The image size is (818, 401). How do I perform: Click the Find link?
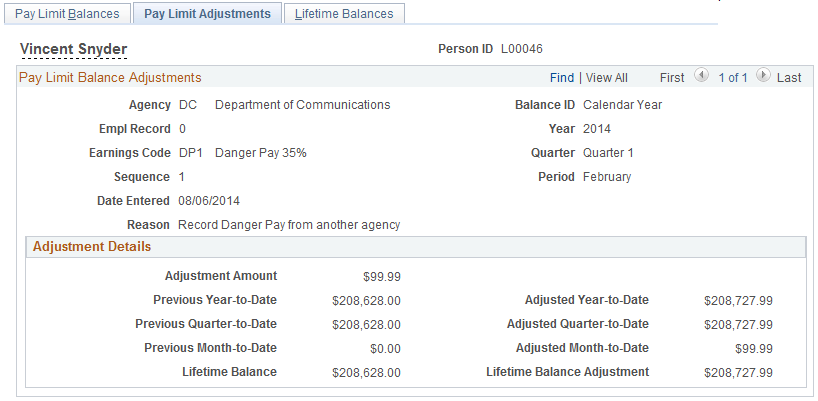(x=562, y=78)
